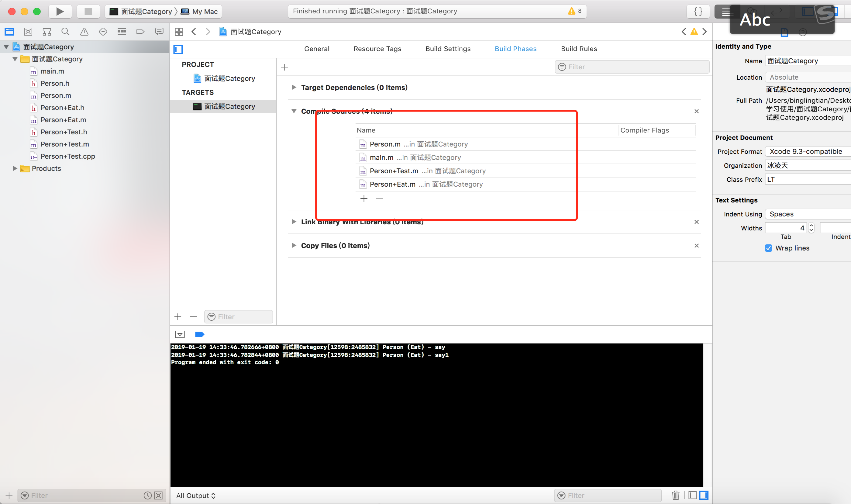Hide the project and targets list sidebar
Image resolution: width=851 pixels, height=504 pixels.
coord(178,49)
